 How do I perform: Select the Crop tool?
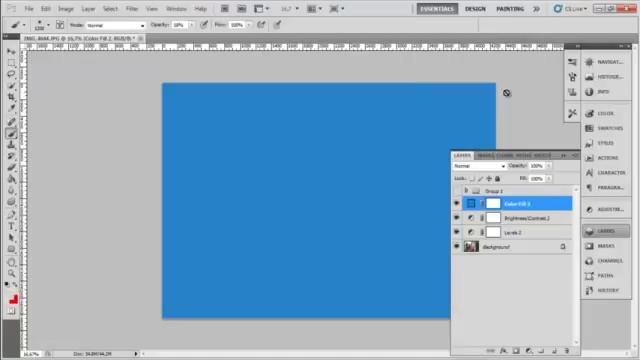coord(11,97)
